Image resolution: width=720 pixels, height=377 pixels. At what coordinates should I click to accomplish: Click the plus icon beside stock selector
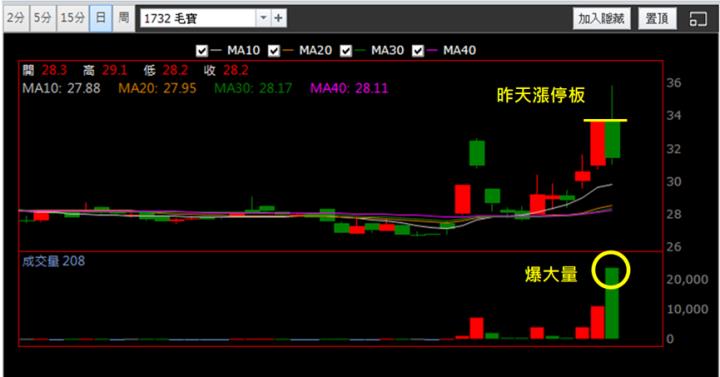point(279,18)
